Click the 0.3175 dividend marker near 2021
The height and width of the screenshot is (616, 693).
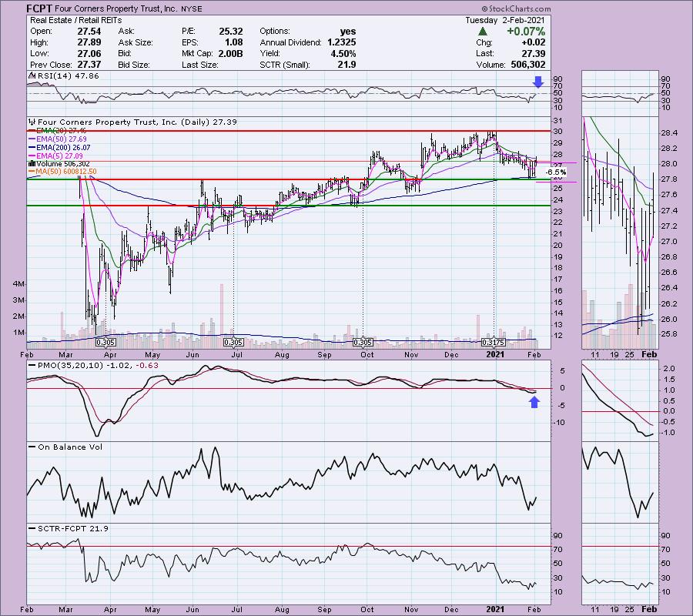pos(494,342)
